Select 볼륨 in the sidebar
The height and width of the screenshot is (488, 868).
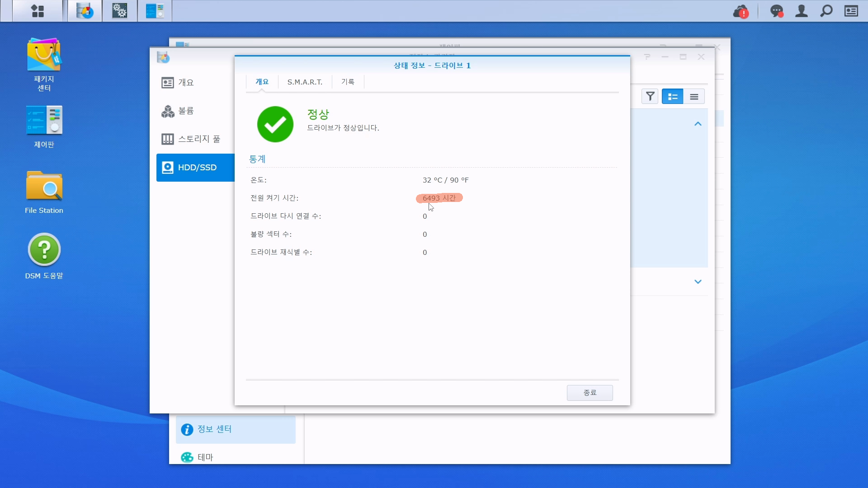point(186,111)
